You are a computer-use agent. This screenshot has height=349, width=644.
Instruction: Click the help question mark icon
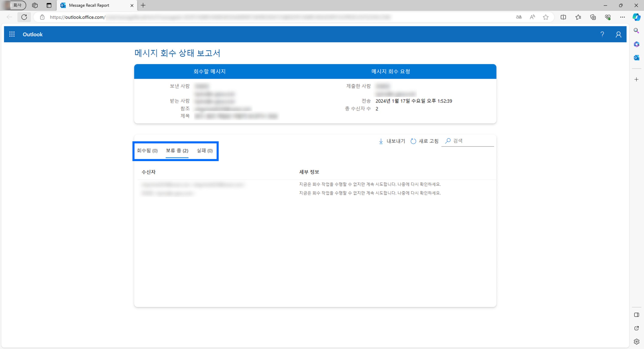click(x=602, y=34)
